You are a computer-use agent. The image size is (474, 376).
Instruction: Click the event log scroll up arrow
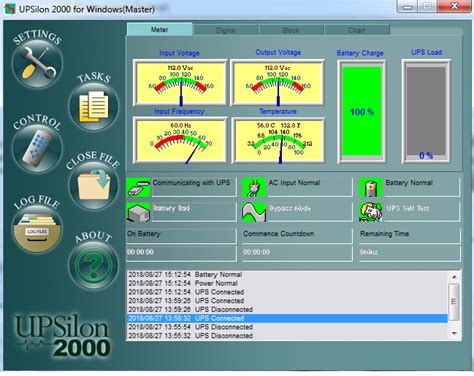pos(454,277)
